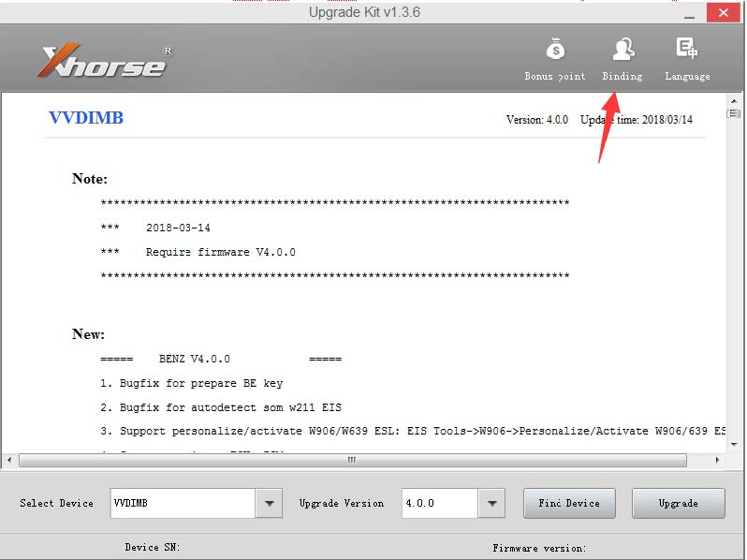Click the update time 2018/03/14 text
Image resolution: width=747 pixels, height=560 pixels.
(636, 120)
